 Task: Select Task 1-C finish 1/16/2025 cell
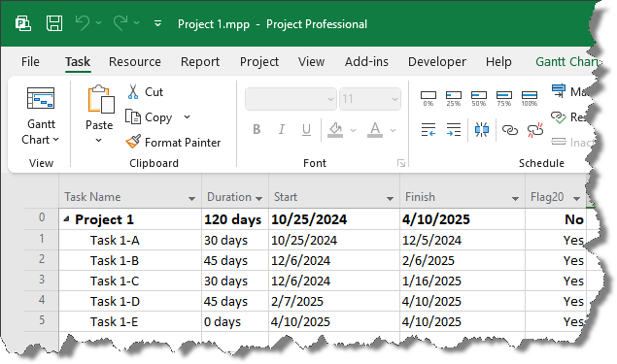463,281
